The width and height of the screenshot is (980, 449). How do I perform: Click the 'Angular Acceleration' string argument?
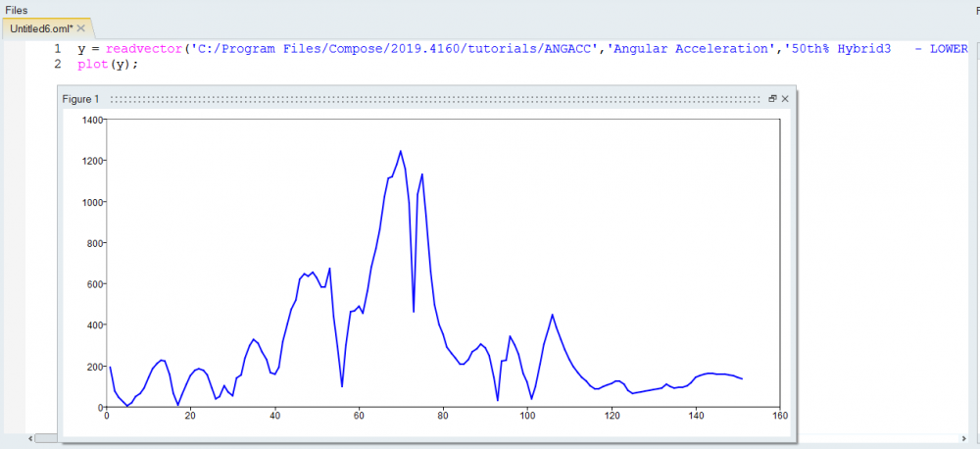coord(691,49)
